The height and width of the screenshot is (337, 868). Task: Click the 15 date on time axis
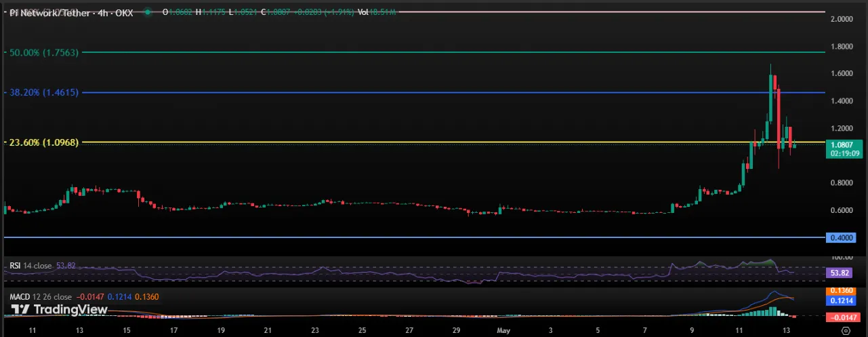[x=126, y=330]
